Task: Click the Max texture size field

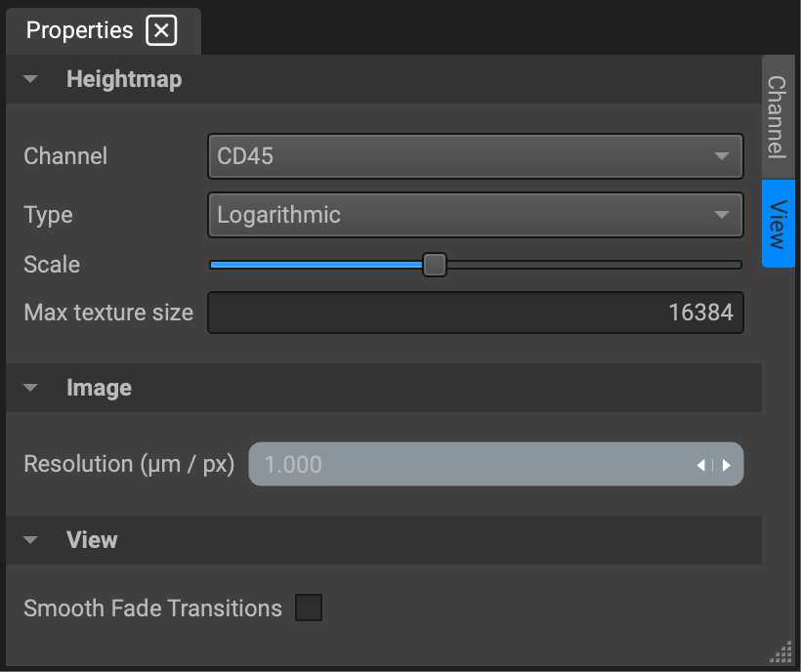Action: tap(475, 313)
